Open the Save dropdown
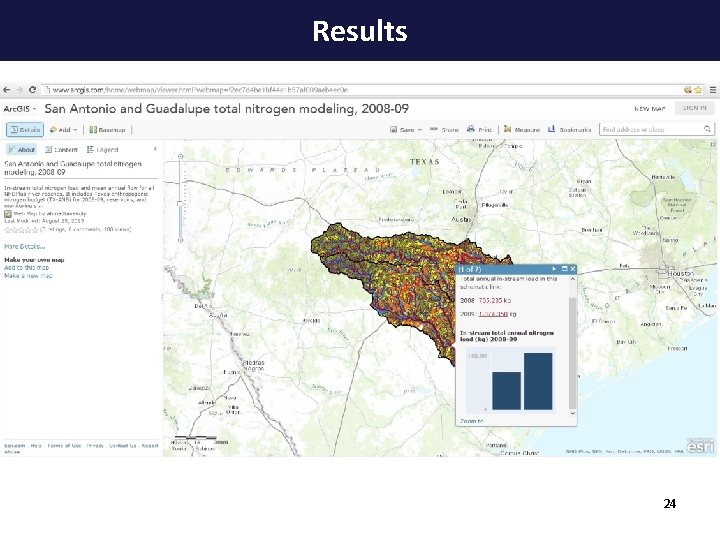 point(406,130)
